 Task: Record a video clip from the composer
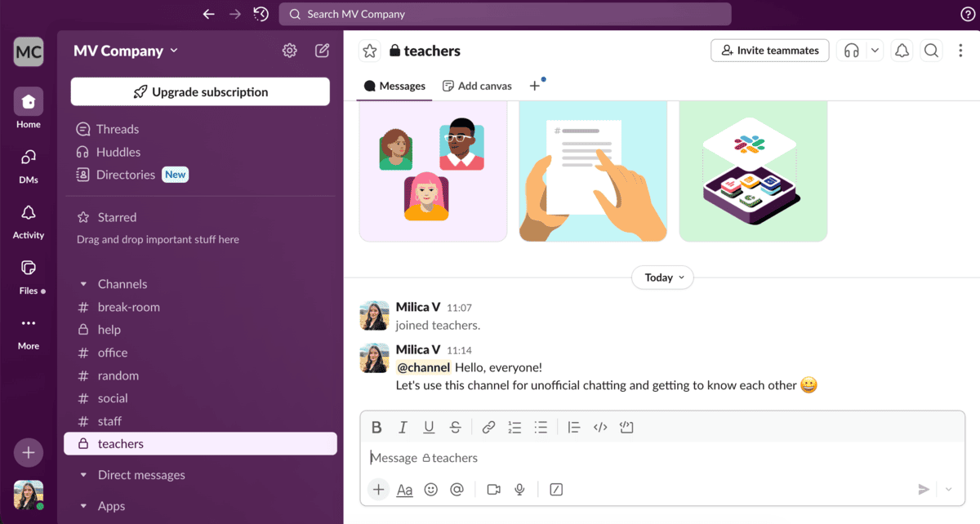pos(492,489)
